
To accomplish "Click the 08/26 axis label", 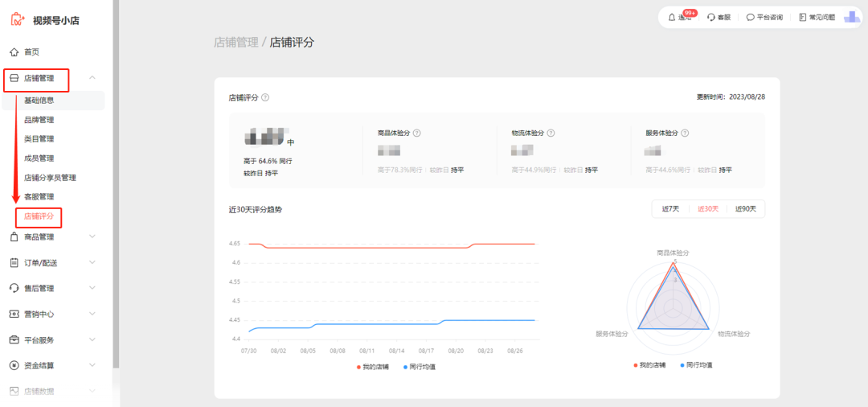I will point(515,351).
